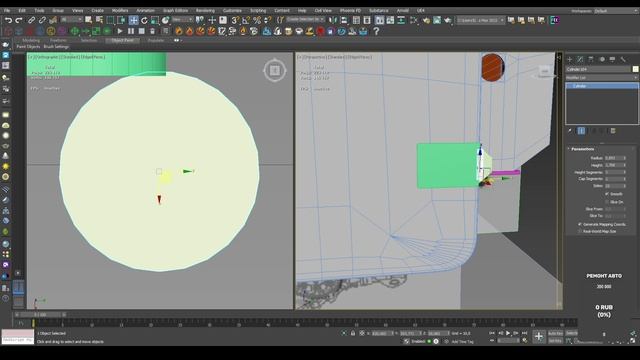Click the Height value field
The image size is (640, 360).
click(x=615, y=165)
